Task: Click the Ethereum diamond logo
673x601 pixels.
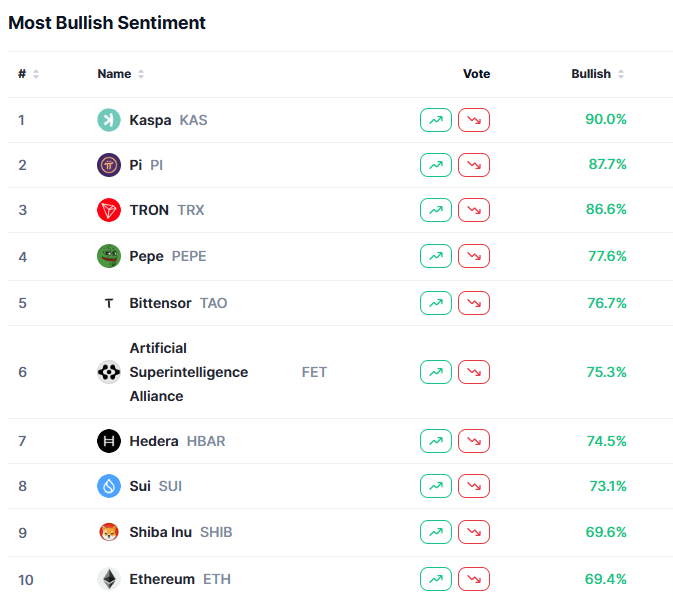Action: [109, 579]
